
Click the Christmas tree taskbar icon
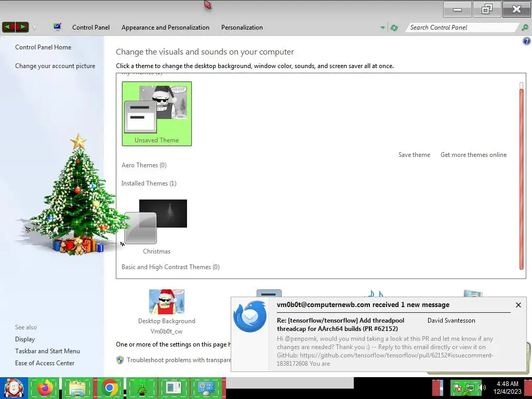141,388
